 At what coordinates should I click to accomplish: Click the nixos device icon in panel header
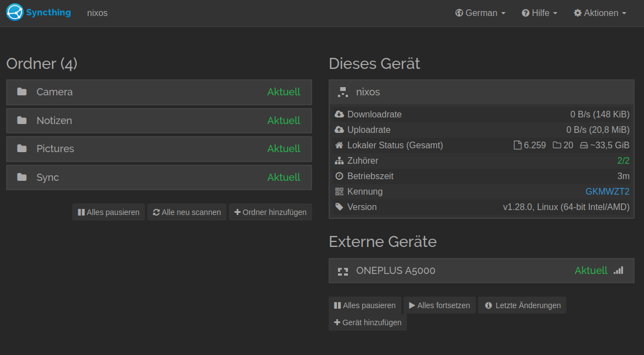pos(343,92)
